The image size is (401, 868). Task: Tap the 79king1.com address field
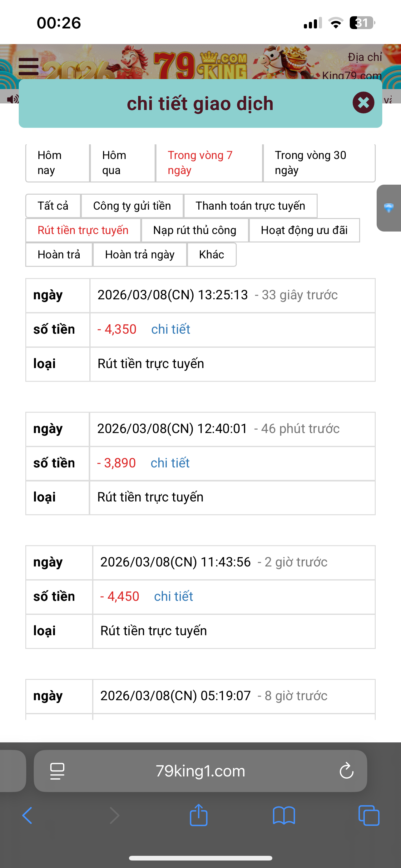[x=200, y=771]
